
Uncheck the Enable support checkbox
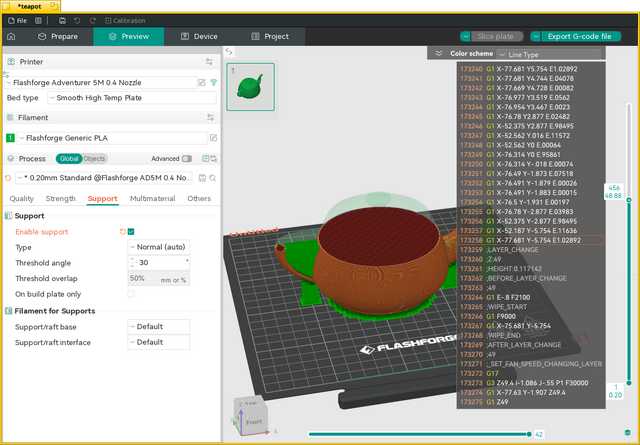pyautogui.click(x=131, y=231)
